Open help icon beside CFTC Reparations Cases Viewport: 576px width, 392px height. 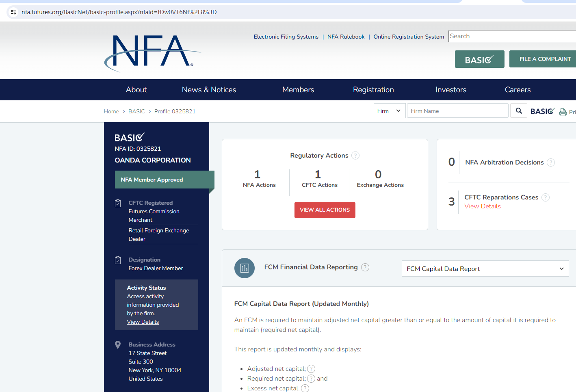546,197
